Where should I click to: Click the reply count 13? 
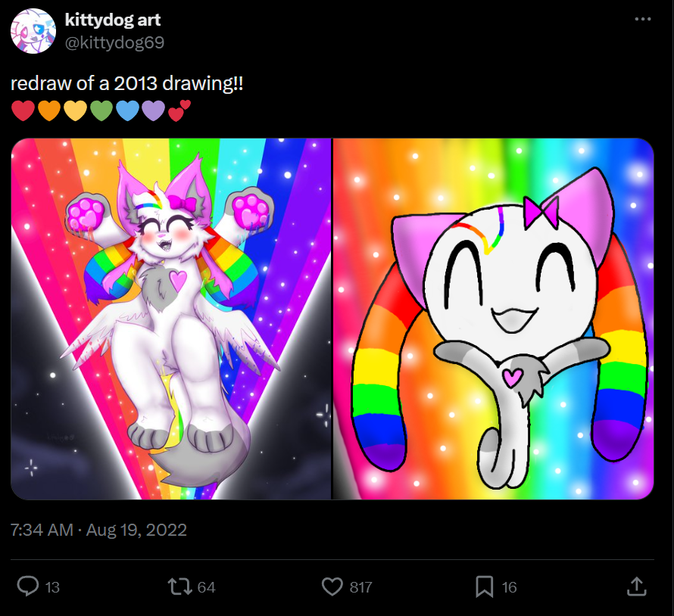point(52,587)
